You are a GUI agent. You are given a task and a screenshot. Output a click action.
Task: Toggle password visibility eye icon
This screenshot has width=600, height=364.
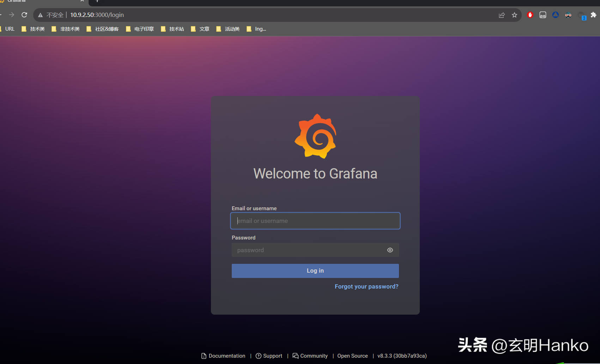(x=390, y=250)
